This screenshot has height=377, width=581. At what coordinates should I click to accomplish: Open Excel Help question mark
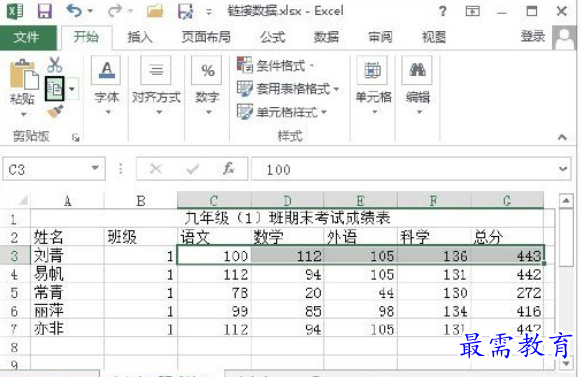[442, 11]
